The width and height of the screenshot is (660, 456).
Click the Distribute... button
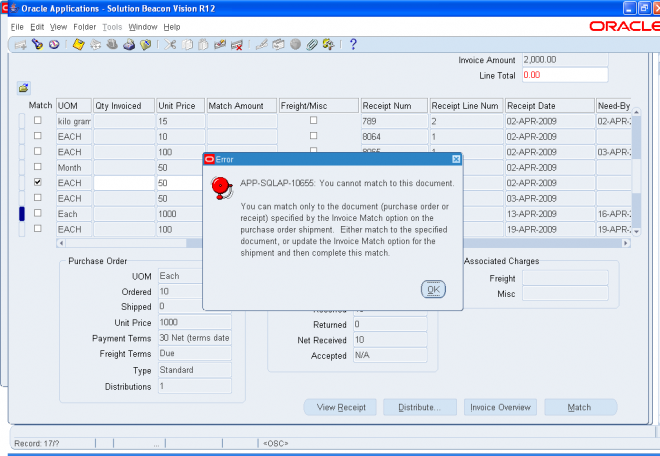pyautogui.click(x=420, y=407)
